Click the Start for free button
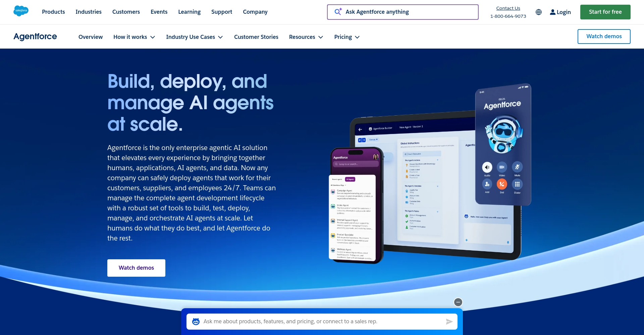644x335 pixels. tap(605, 12)
